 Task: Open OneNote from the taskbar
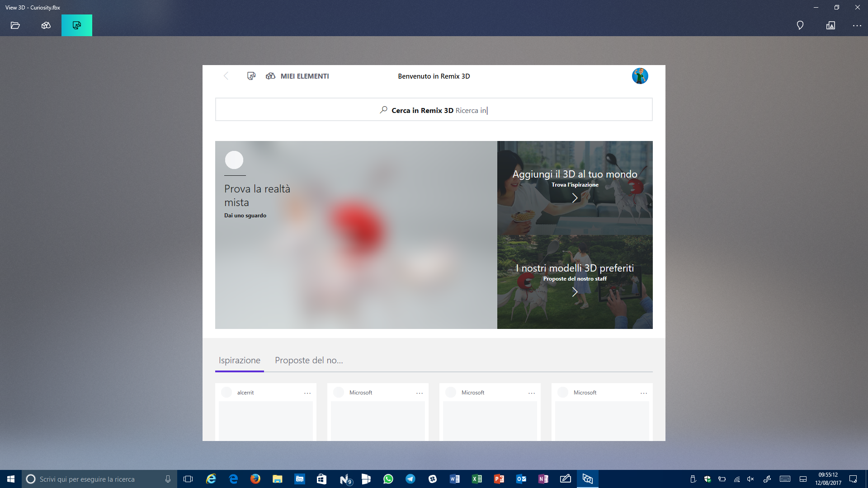543,479
